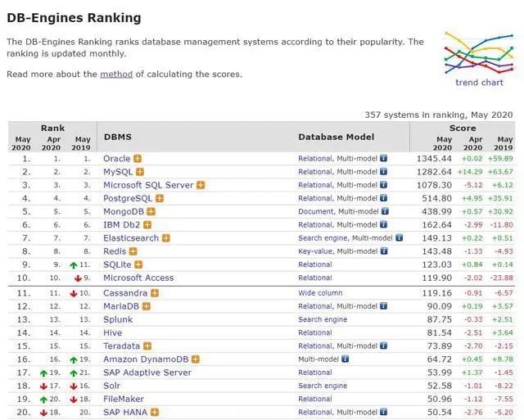Open the FileMaker DBMS link
Viewport: 524px width, 420px height.
[125, 399]
